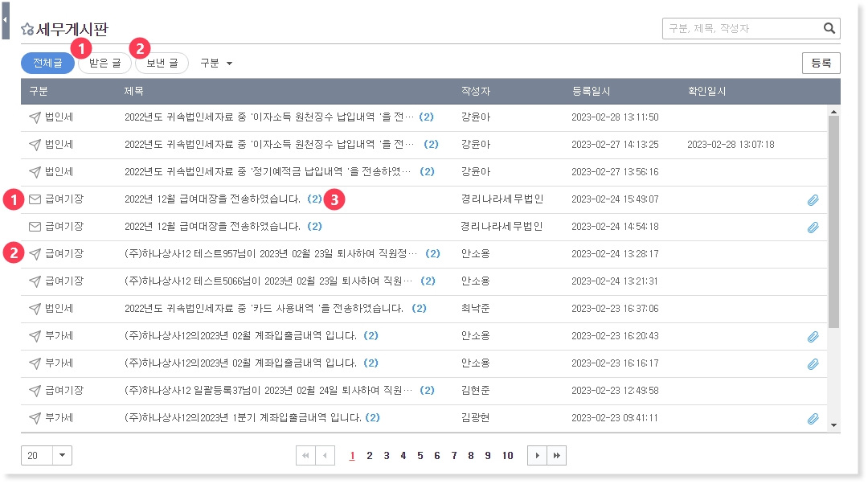Click attachment paperclip on 16:20:43 row
Screen dimensions: 868x484
point(813,337)
